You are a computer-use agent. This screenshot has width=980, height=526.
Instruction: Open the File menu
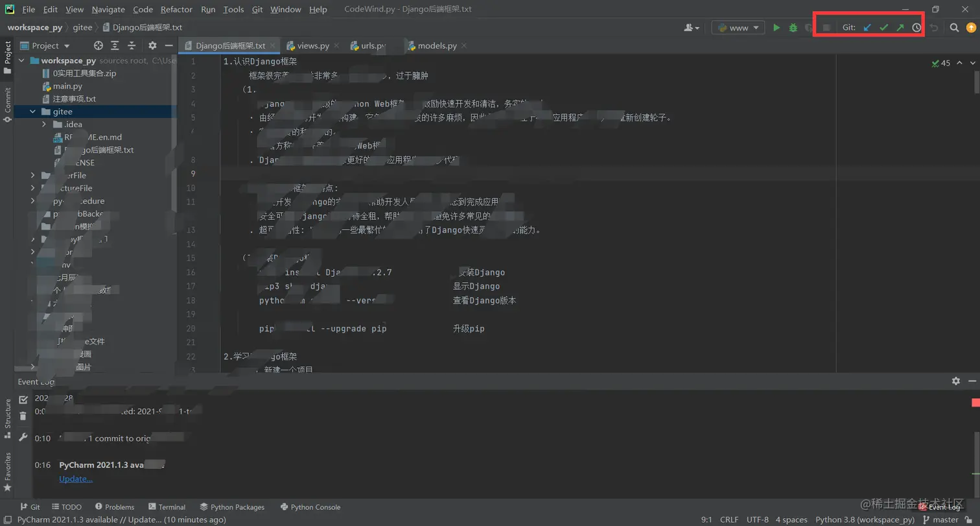tap(29, 10)
